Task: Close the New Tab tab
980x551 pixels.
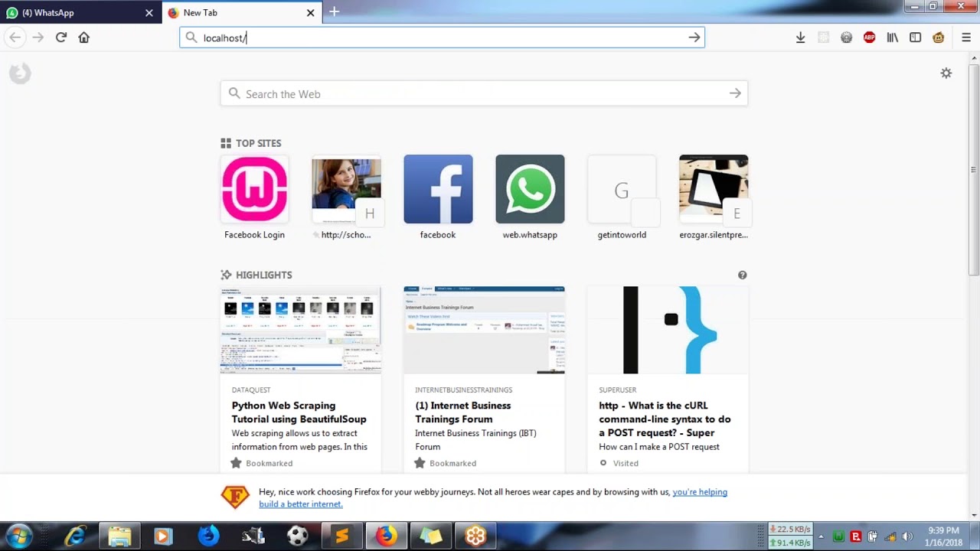Action: (310, 12)
